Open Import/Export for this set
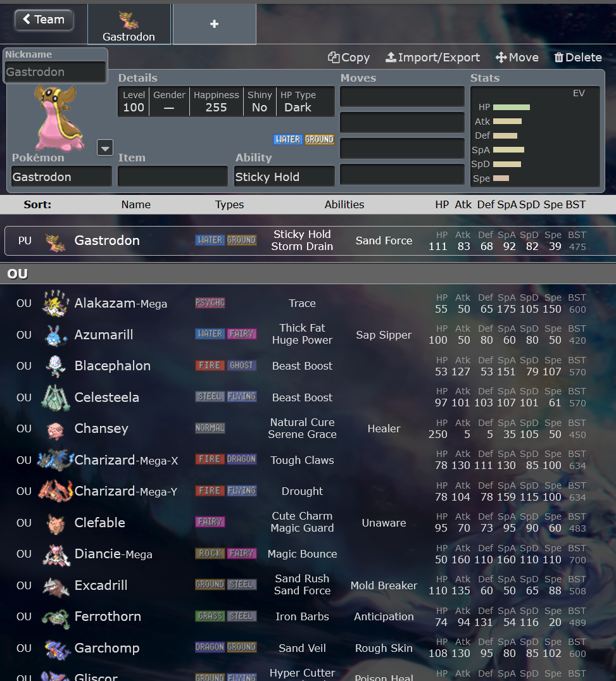The height and width of the screenshot is (681, 616). click(432, 58)
